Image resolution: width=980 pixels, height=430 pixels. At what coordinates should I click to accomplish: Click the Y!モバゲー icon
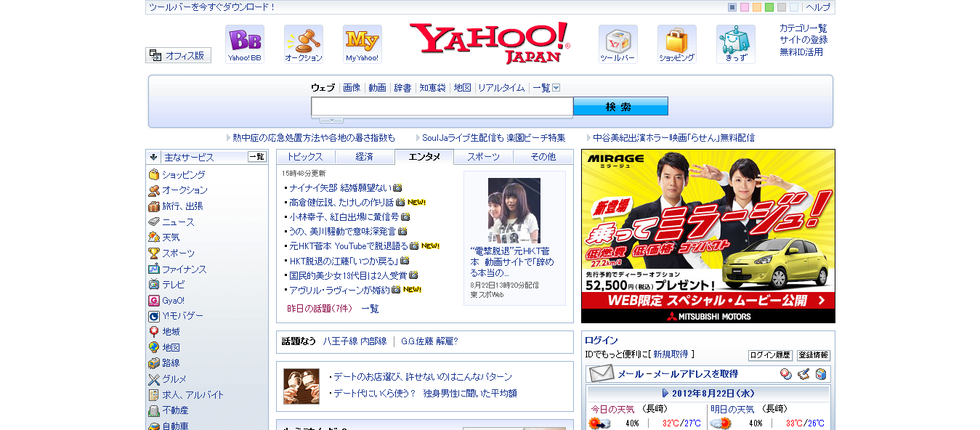pyautogui.click(x=154, y=316)
